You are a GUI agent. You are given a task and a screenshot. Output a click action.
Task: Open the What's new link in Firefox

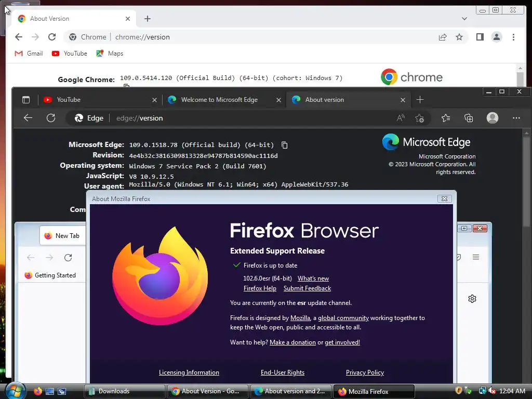tap(313, 278)
